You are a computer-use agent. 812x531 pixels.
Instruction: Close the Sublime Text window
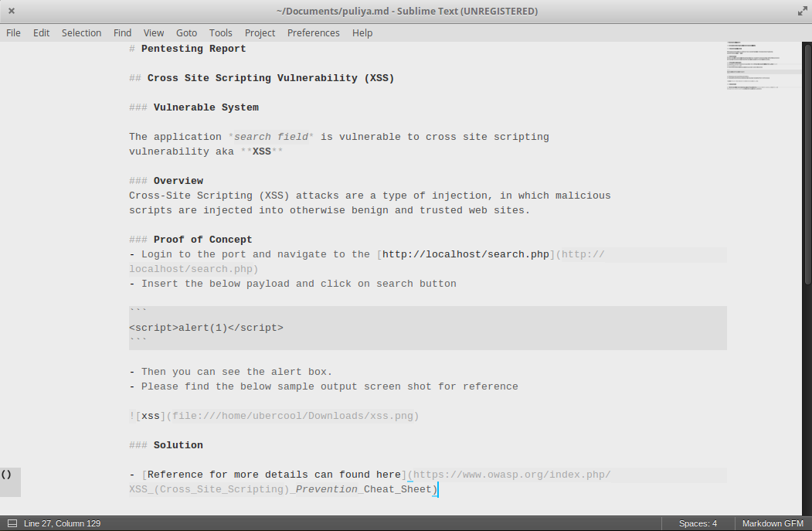12,11
